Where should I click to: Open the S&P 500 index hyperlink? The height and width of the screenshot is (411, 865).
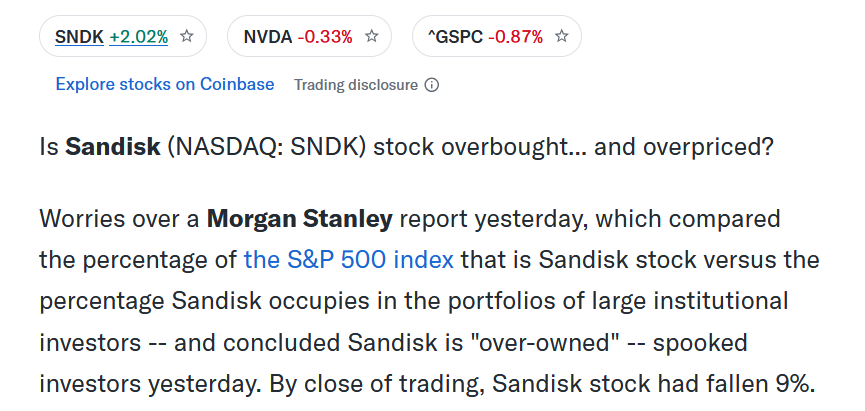349,259
